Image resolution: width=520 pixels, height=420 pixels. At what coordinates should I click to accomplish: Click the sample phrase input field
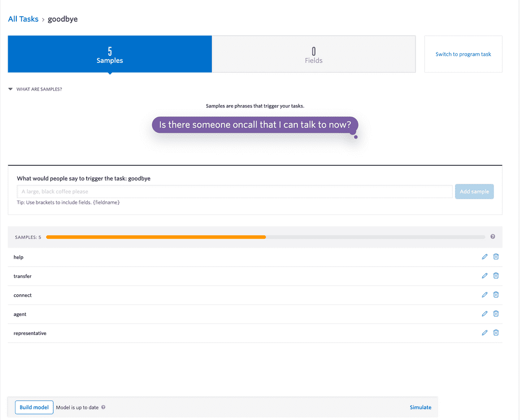(237, 191)
